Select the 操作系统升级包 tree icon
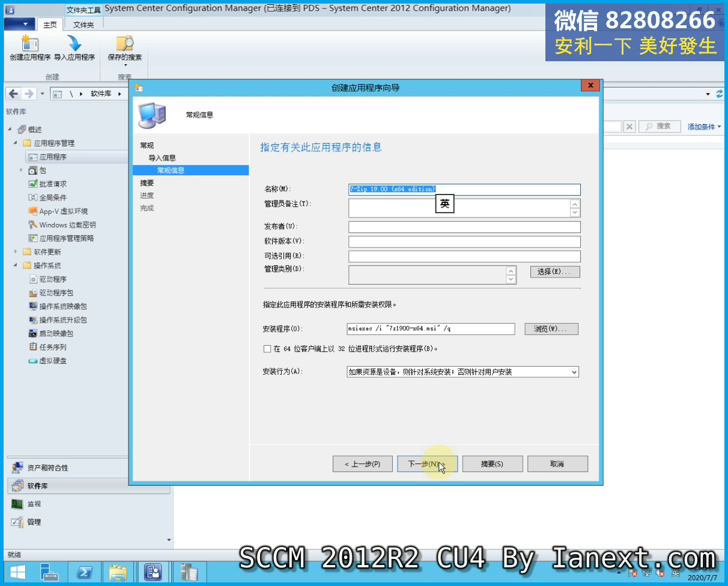This screenshot has width=728, height=586. pyautogui.click(x=33, y=320)
